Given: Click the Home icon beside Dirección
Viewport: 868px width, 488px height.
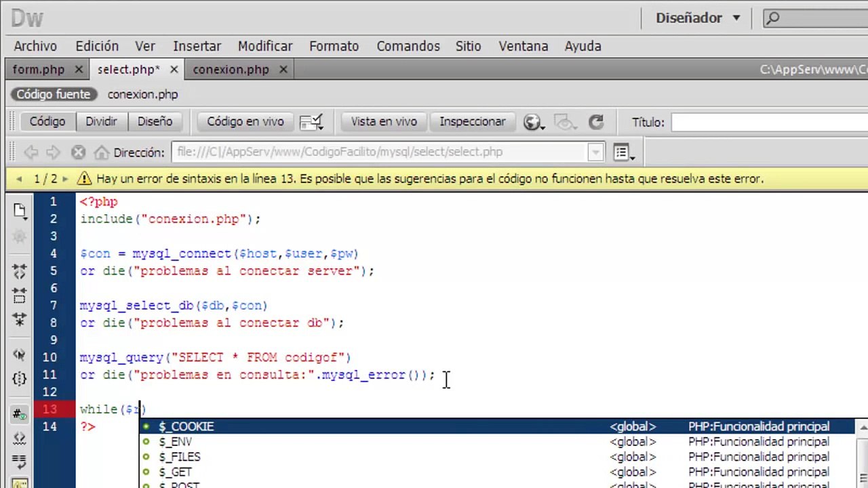Looking at the screenshot, I should tap(101, 152).
